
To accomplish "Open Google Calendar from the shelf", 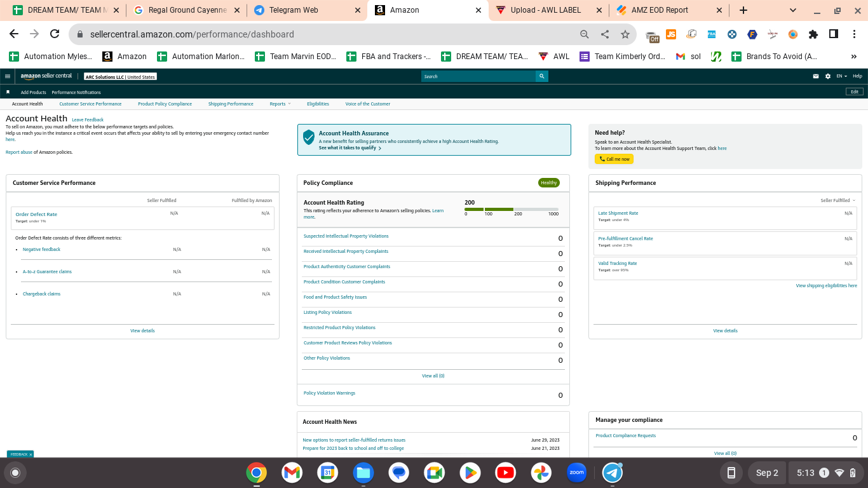I will coord(327,473).
